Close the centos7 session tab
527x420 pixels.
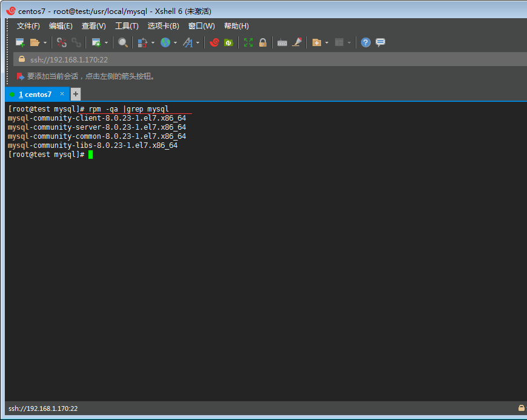click(62, 94)
